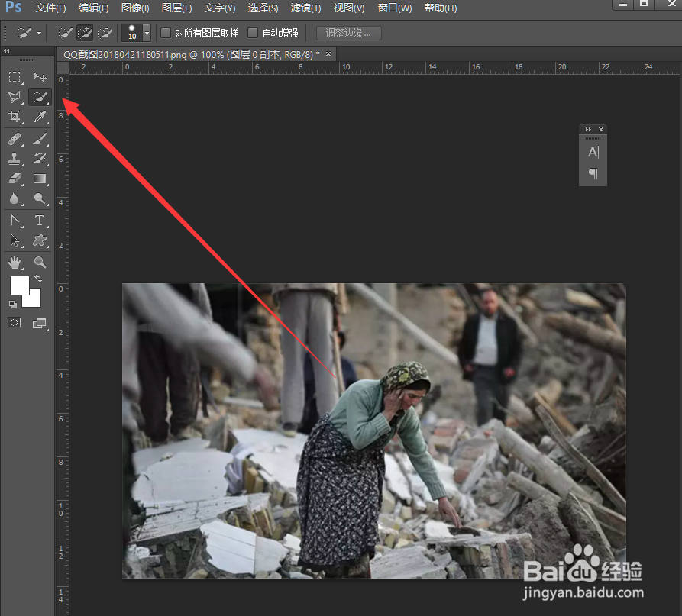Enable the 对所有图层取样 checkbox
Image resolution: width=682 pixels, height=616 pixels.
coord(165,32)
